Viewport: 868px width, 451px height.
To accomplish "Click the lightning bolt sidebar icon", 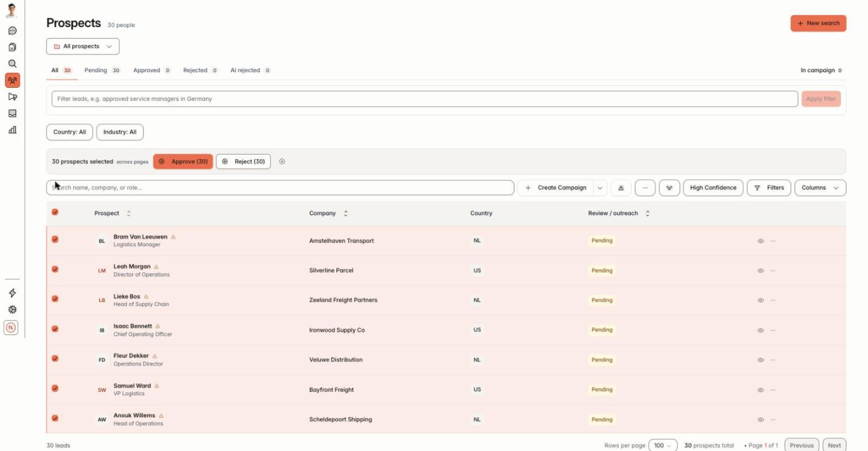I will point(12,293).
